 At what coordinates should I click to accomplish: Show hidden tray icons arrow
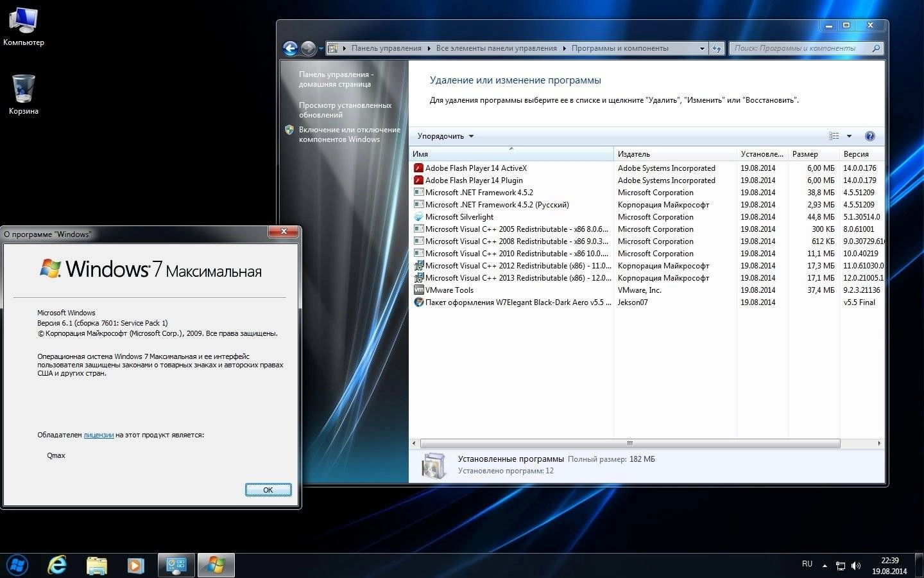[x=825, y=566]
